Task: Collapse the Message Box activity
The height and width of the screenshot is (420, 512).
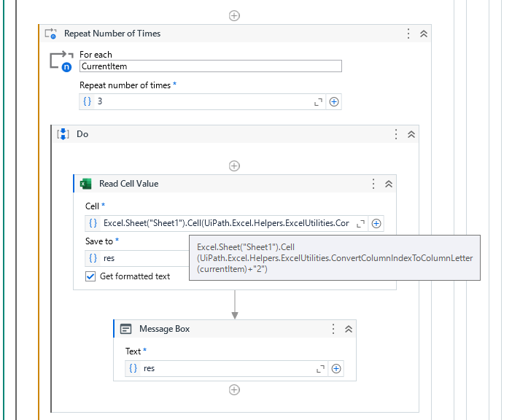Action: (349, 329)
